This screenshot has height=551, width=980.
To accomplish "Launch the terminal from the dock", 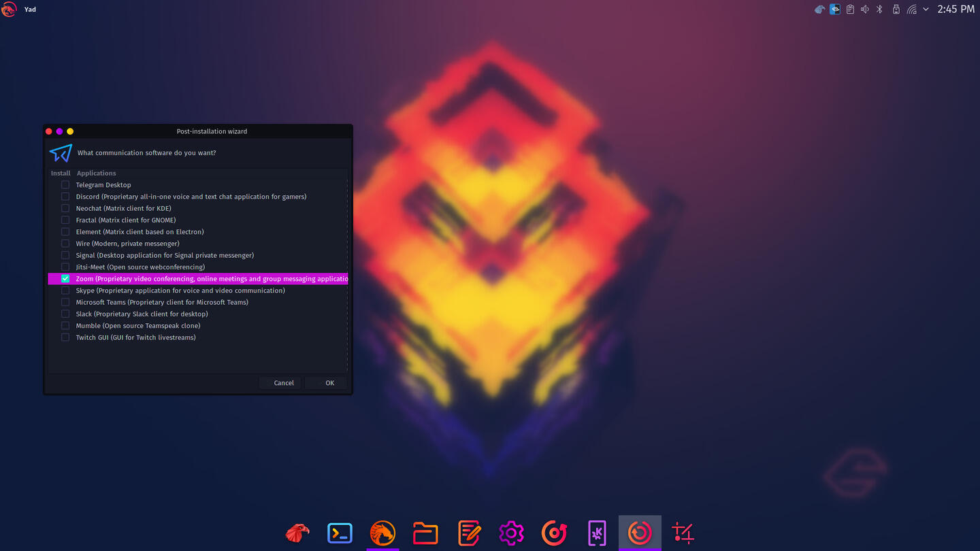I will (340, 533).
